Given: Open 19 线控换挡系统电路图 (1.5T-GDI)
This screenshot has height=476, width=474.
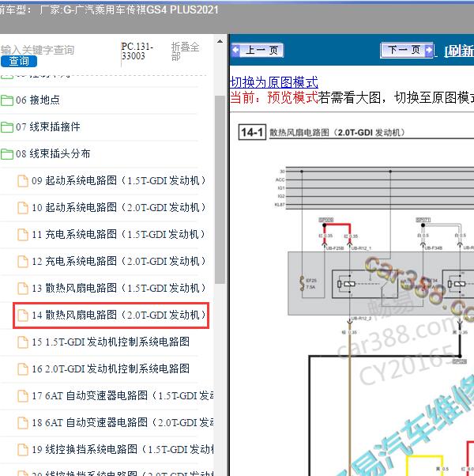Looking at the screenshot, I should 122,449.
